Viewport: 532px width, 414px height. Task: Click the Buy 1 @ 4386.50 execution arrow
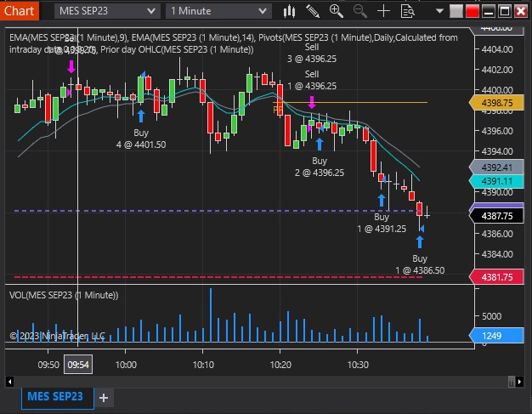click(420, 242)
